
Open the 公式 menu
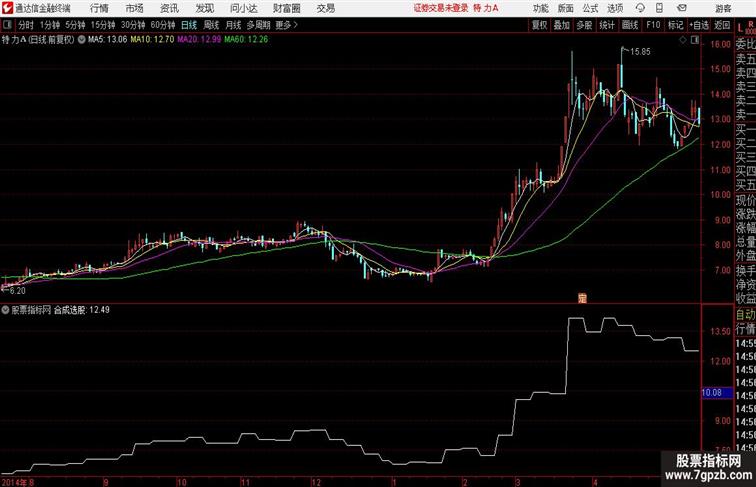click(590, 8)
